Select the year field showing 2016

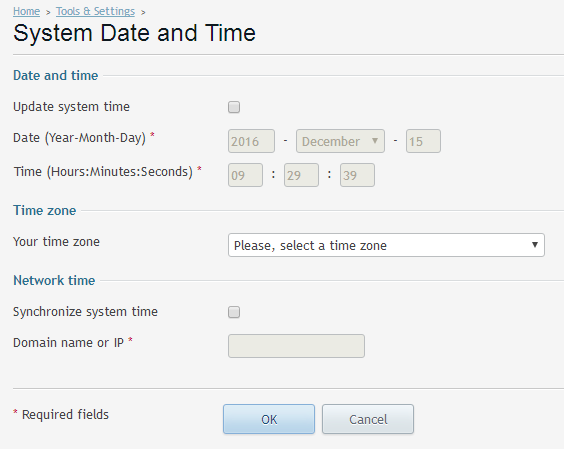251,141
